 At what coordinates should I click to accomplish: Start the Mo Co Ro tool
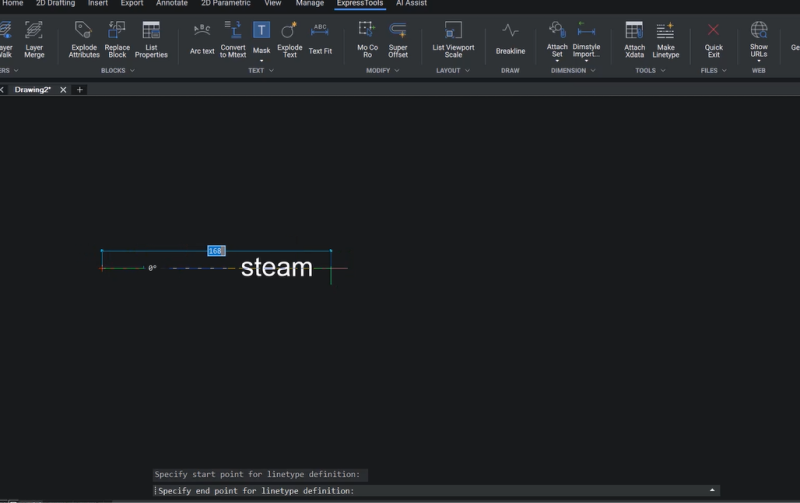367,40
